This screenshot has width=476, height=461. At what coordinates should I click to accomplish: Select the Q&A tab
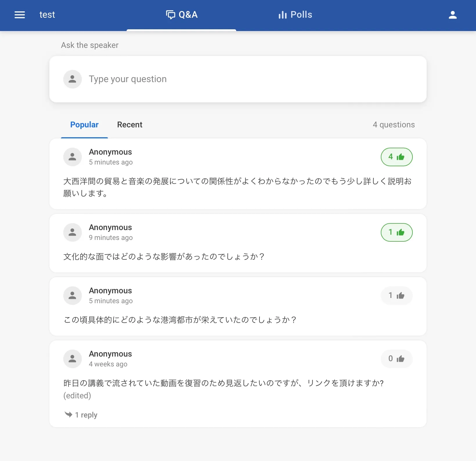182,15
